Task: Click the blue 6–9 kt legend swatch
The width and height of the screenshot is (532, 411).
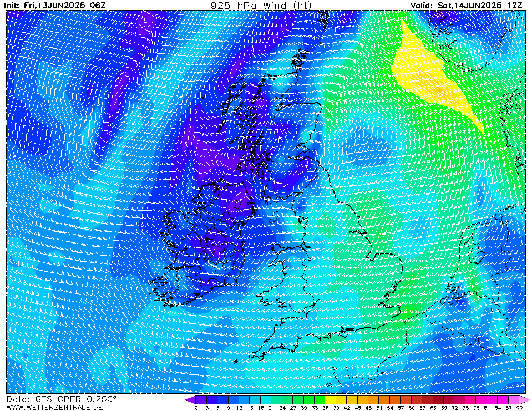Action: 223,400
